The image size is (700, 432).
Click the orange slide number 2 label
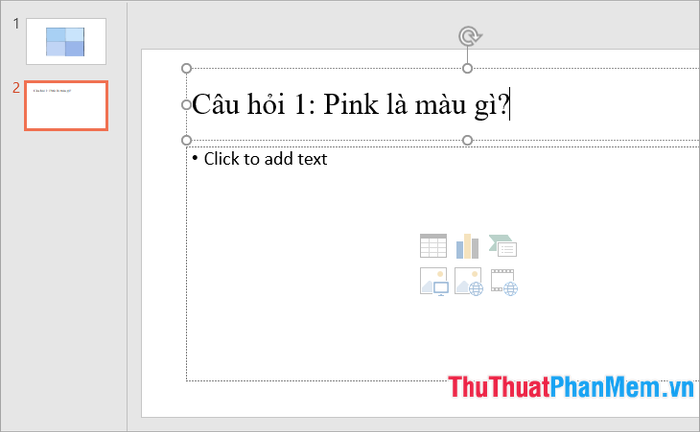16,88
